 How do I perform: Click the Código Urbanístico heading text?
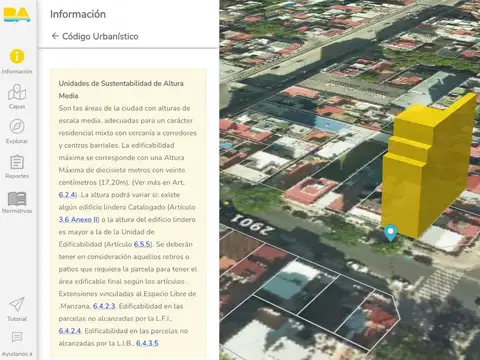click(100, 36)
